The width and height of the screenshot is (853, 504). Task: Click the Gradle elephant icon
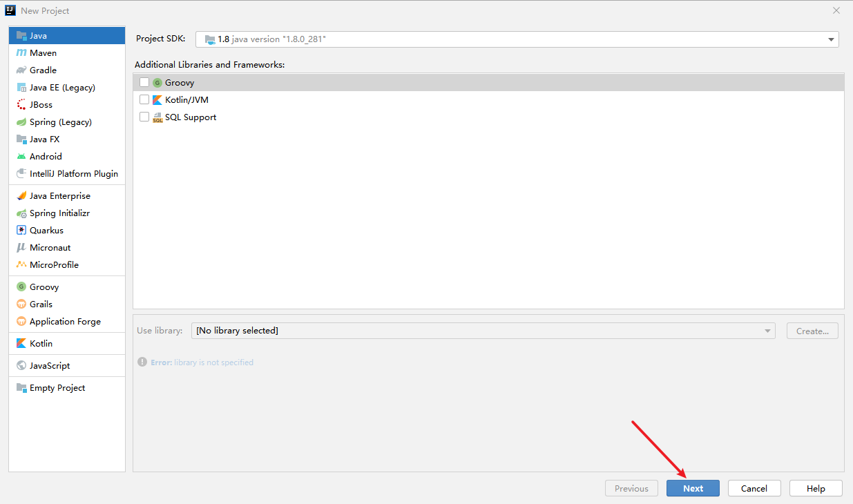[x=21, y=70]
